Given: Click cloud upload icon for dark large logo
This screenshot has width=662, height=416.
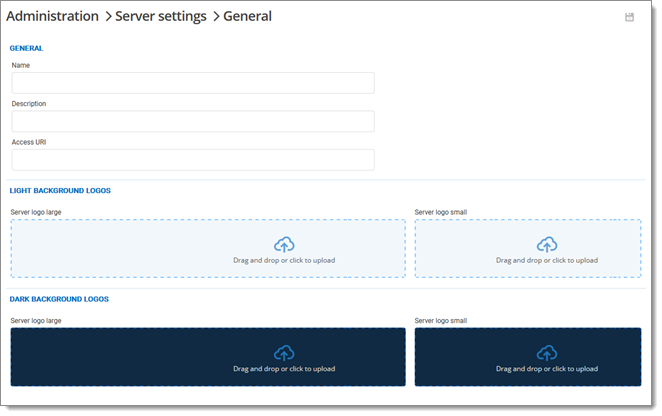Looking at the screenshot, I should [284, 352].
